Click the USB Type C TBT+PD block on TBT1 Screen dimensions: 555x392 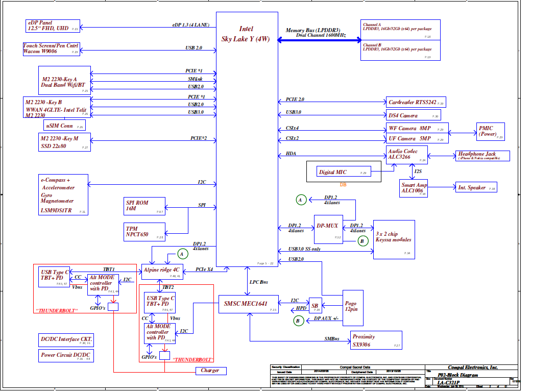click(x=54, y=277)
